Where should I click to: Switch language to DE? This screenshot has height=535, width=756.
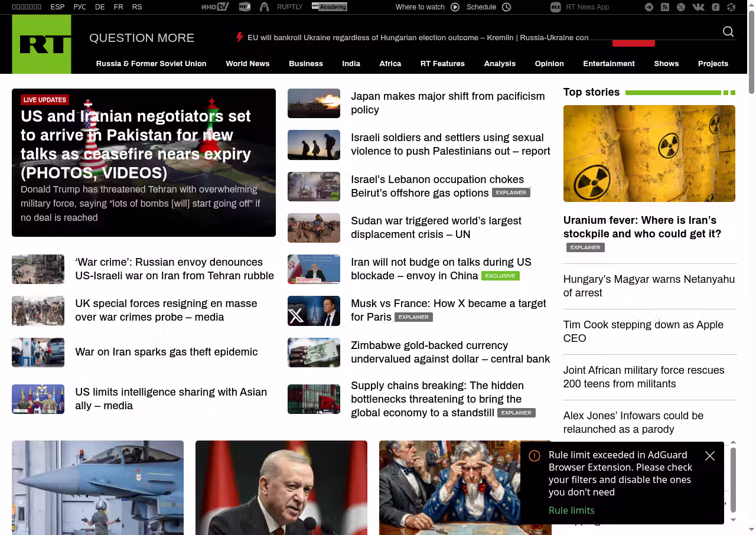point(100,7)
